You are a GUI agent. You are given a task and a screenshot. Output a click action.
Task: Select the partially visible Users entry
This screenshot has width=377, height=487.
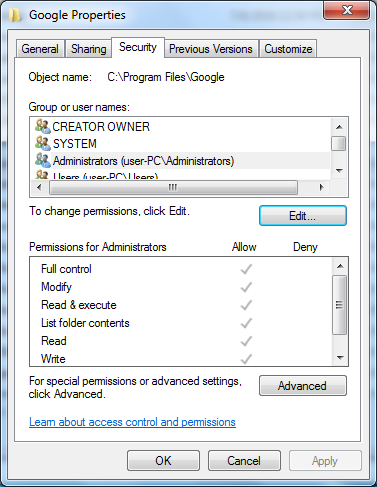180,175
